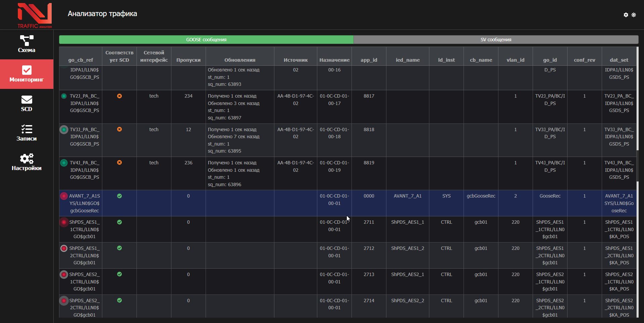Screen dimensions: 644x323
Task: Click the table's vertical scrollbar
Action: pos(637,101)
